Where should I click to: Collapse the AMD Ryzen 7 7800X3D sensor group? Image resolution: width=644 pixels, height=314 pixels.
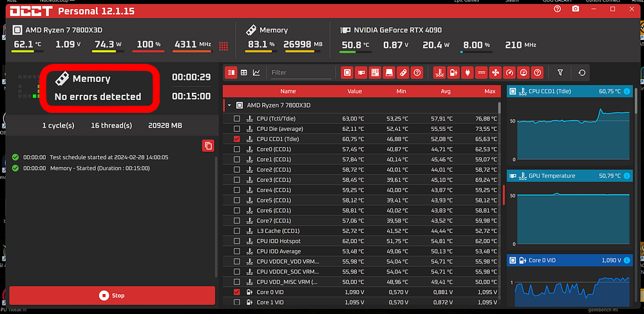(229, 105)
